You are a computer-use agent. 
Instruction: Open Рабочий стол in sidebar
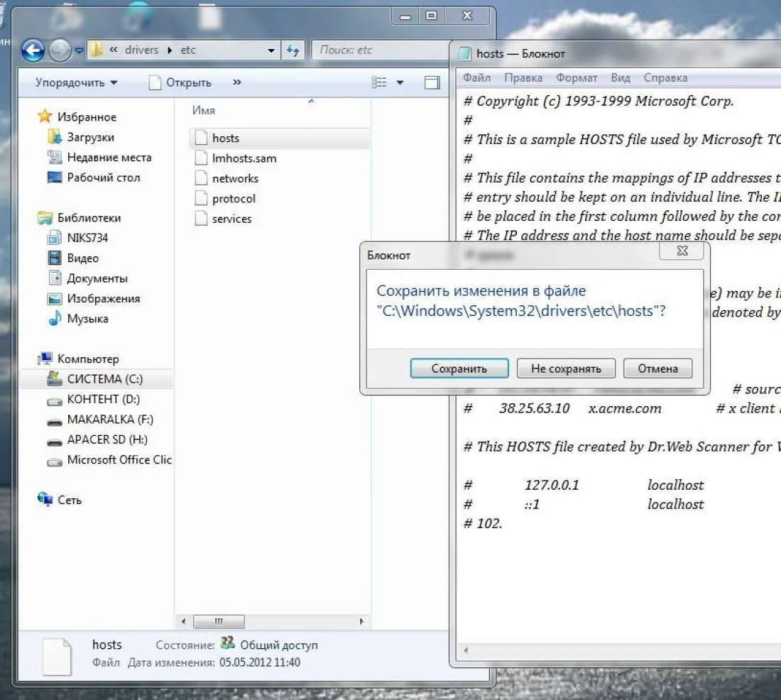(104, 177)
